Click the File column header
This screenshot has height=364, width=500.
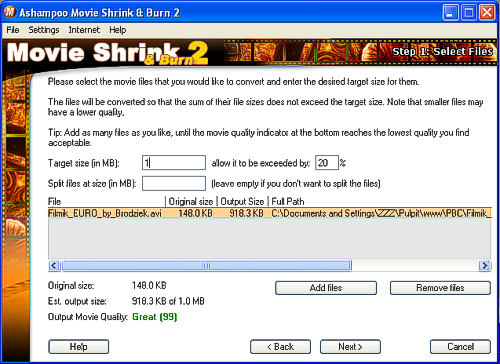[x=107, y=202]
